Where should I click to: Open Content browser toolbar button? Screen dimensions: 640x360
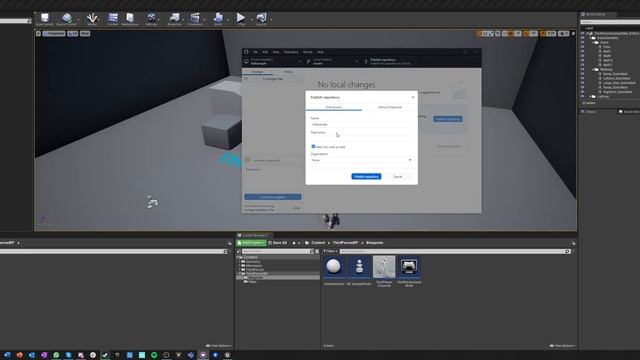(113, 18)
